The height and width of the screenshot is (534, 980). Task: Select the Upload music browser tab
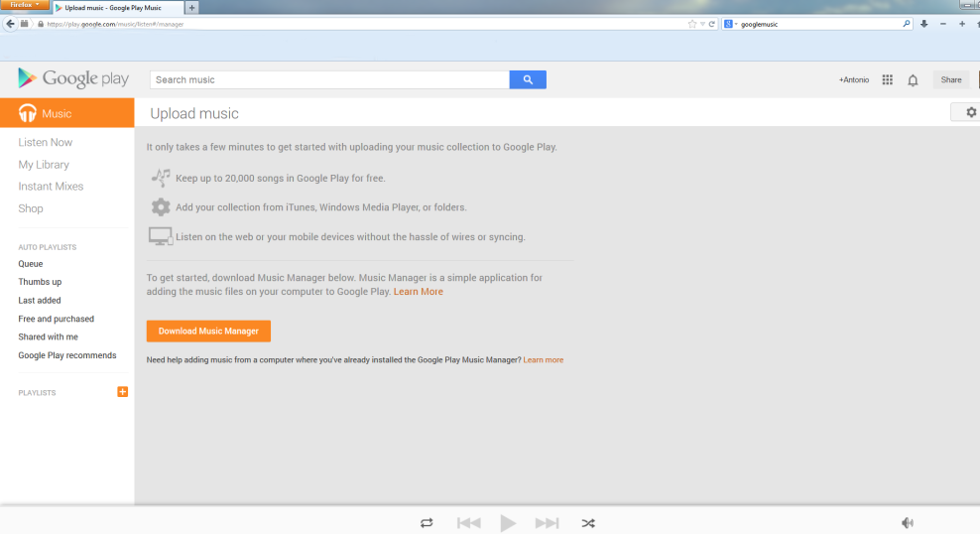[x=119, y=8]
